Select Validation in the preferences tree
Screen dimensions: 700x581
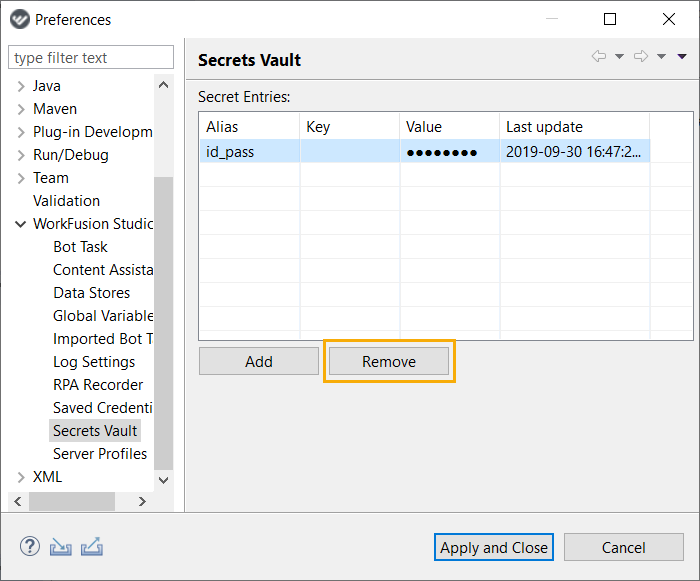coord(67,201)
